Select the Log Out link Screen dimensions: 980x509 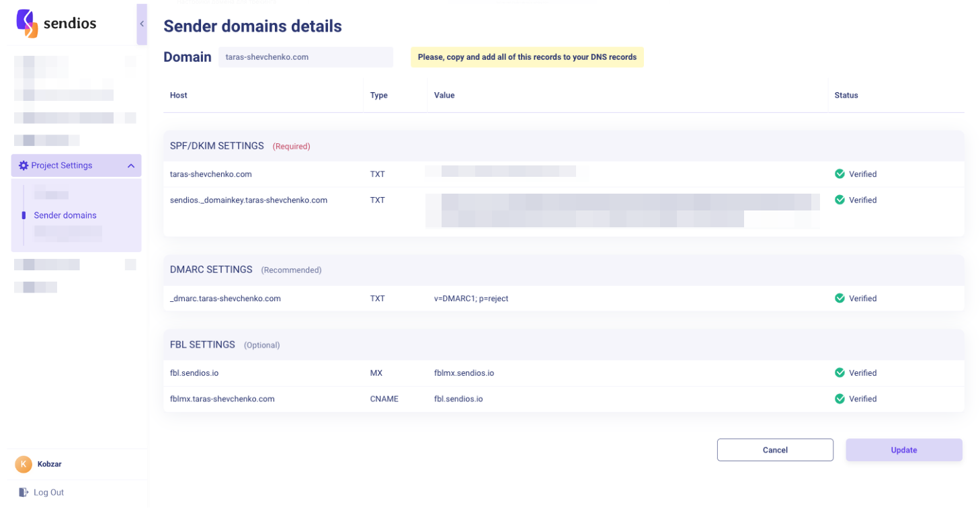pyautogui.click(x=48, y=492)
